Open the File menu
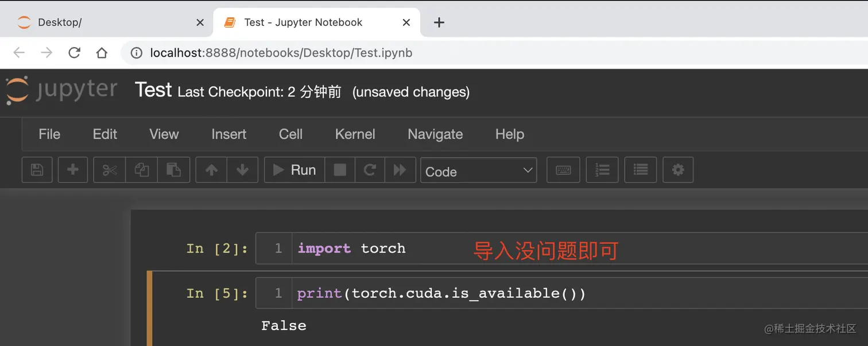Image resolution: width=868 pixels, height=346 pixels. pyautogui.click(x=49, y=134)
